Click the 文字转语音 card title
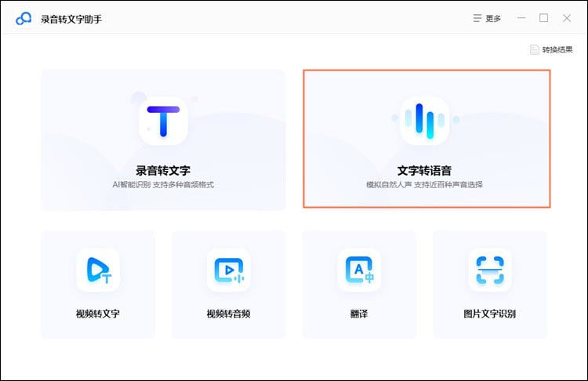The image size is (588, 381). point(424,171)
